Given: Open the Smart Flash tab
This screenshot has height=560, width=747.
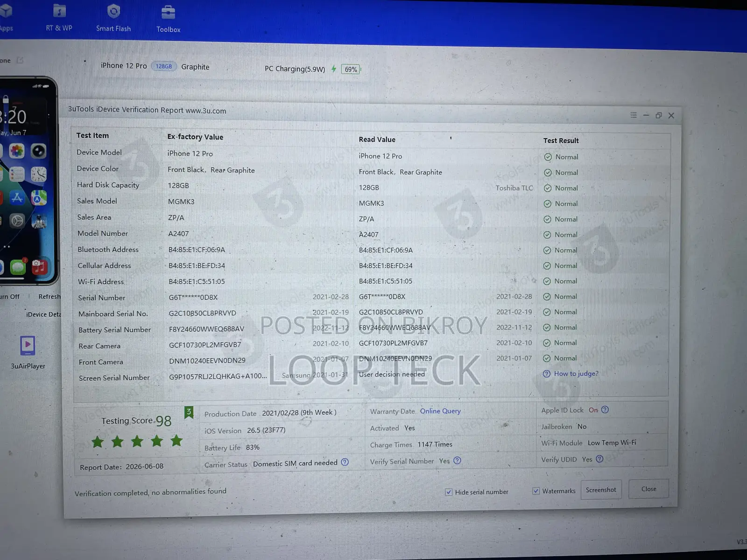Looking at the screenshot, I should pyautogui.click(x=113, y=19).
